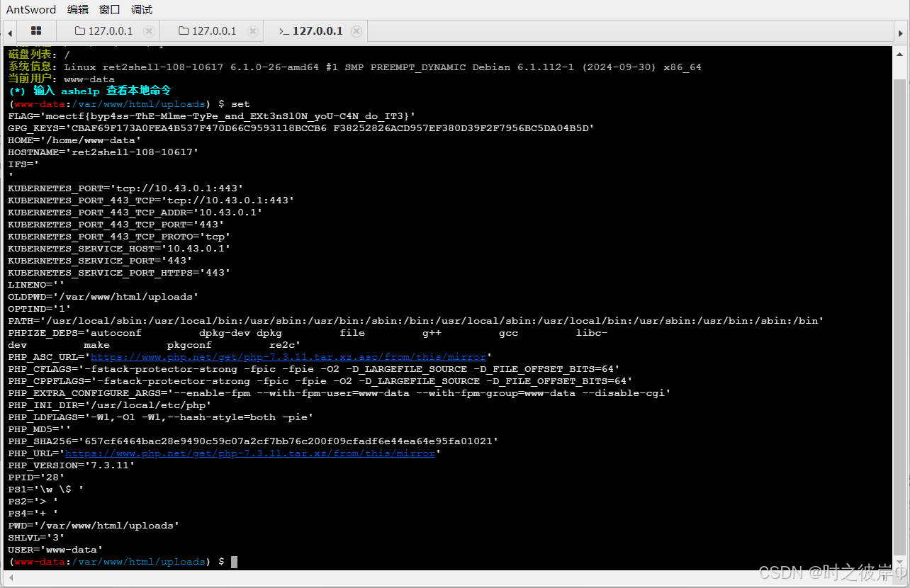Switch to the home grid tab
The height and width of the screenshot is (588, 910).
coord(36,31)
